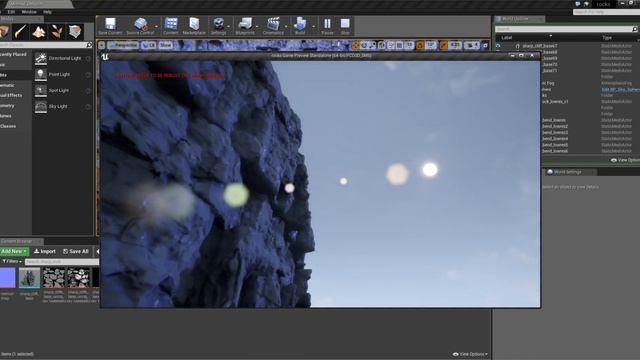Open the Settings toolbar icon

(x=218, y=26)
